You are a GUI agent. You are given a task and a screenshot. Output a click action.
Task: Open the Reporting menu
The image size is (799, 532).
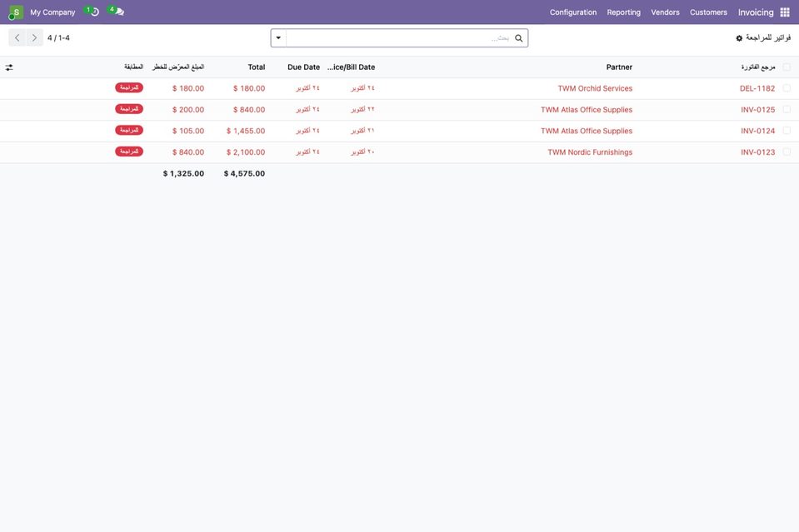[x=624, y=12]
